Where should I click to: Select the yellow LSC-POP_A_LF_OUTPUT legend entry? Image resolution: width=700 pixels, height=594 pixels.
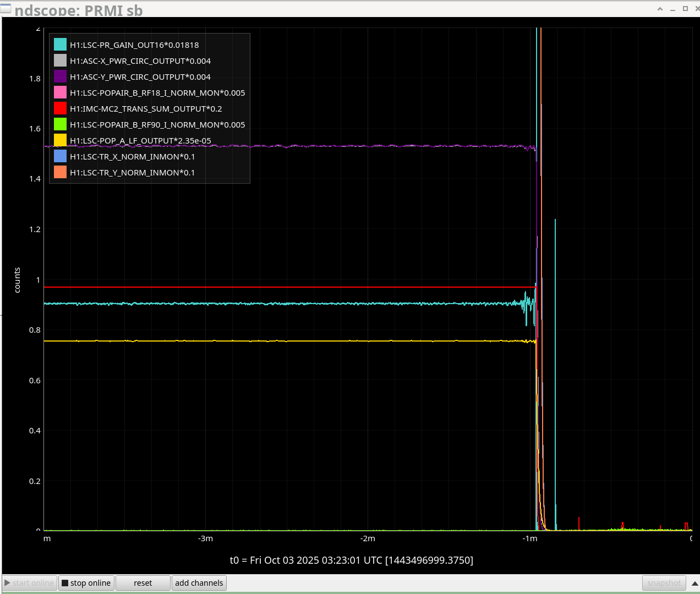pyautogui.click(x=140, y=141)
